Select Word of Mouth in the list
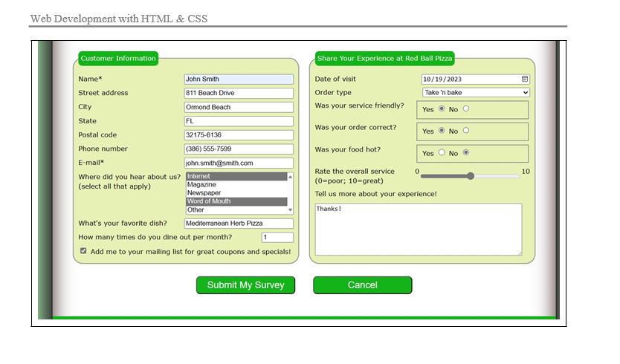Image resolution: width=620 pixels, height=364 pixels. pos(236,201)
